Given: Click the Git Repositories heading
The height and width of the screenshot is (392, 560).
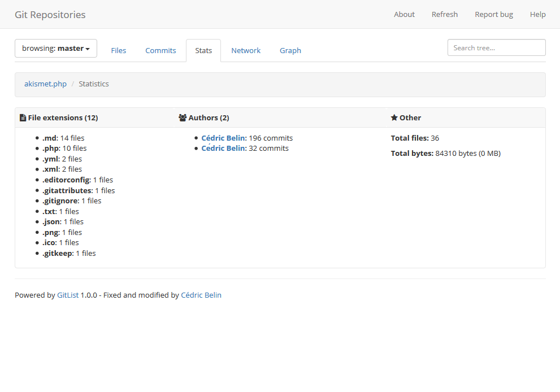Looking at the screenshot, I should (x=50, y=14).
